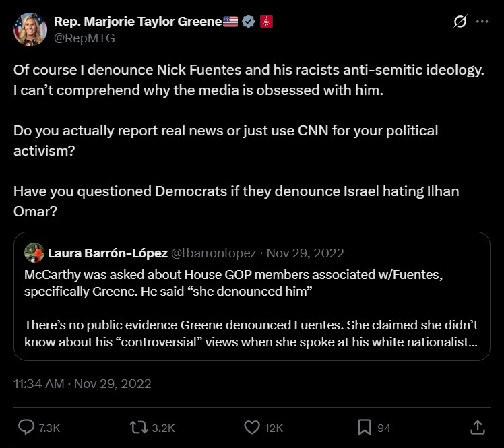Image resolution: width=504 pixels, height=448 pixels.
Task: Open Marjorie Taylor Greene's profile avatar
Action: coord(30,29)
